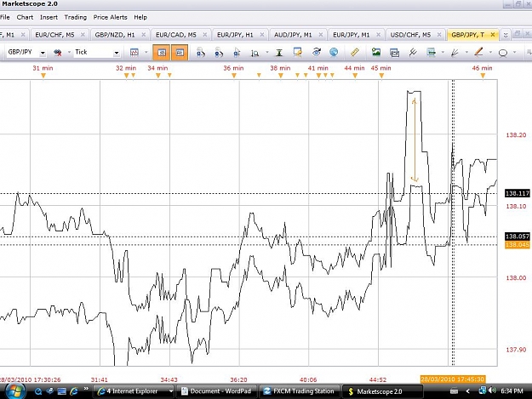Open the Trading menu
Image resolution: width=532 pixels, height=399 pixels.
click(75, 17)
